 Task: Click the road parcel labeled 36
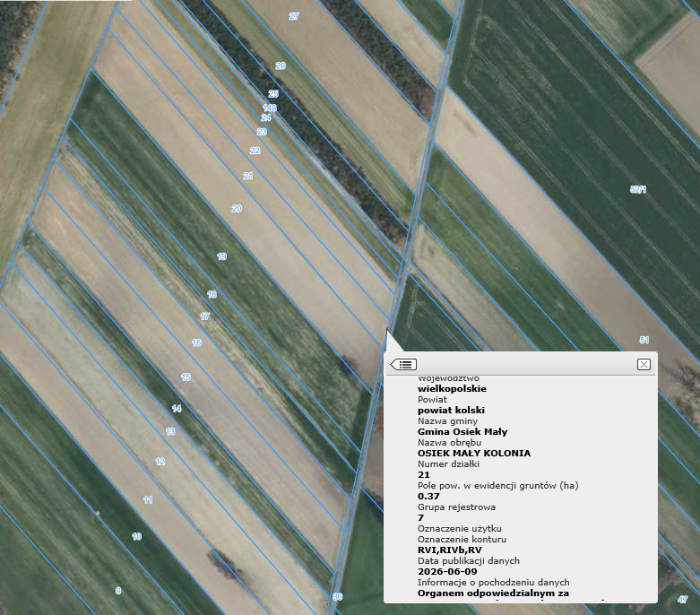pos(338,597)
